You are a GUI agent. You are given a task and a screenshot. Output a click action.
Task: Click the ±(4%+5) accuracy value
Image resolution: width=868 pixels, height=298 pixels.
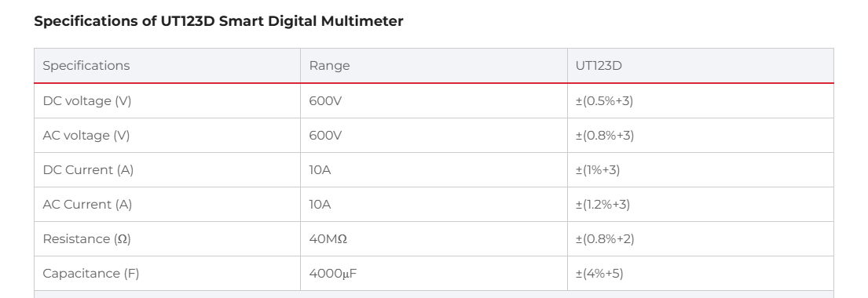[599, 273]
